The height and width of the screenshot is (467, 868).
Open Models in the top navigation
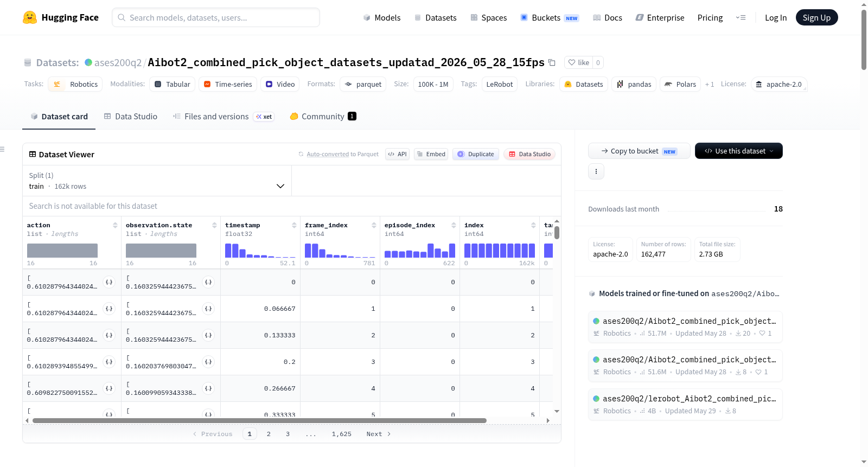coord(382,18)
